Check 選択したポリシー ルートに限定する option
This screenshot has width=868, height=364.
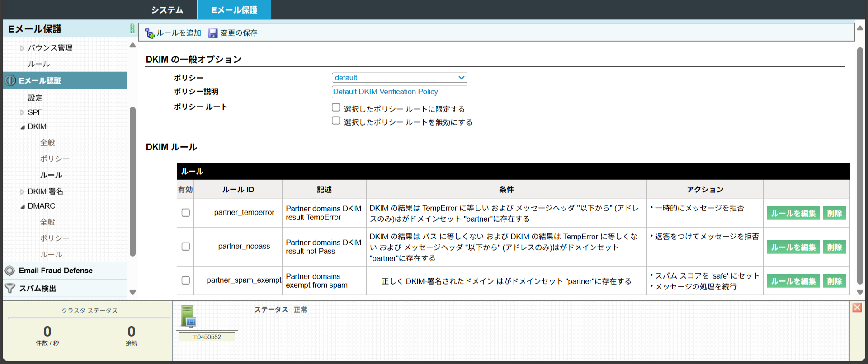point(336,107)
